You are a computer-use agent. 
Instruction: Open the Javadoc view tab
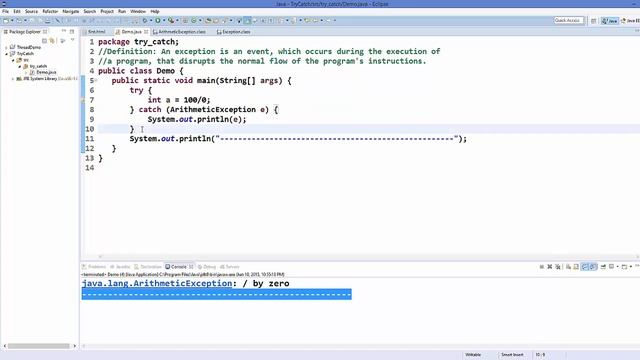click(x=120, y=267)
